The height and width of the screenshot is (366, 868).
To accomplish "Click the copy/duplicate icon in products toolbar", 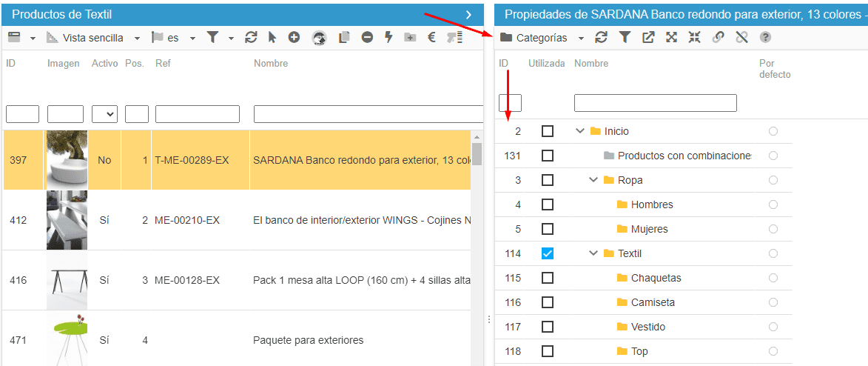I will (343, 38).
